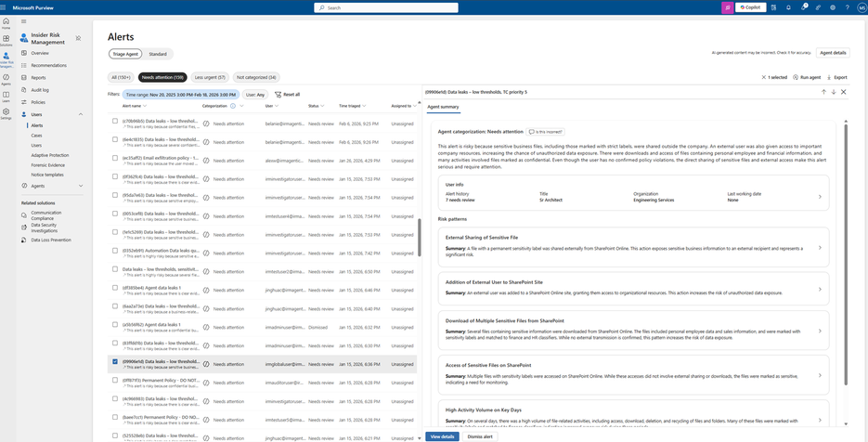Filter to Less urgent (57) alerts

(x=210, y=77)
